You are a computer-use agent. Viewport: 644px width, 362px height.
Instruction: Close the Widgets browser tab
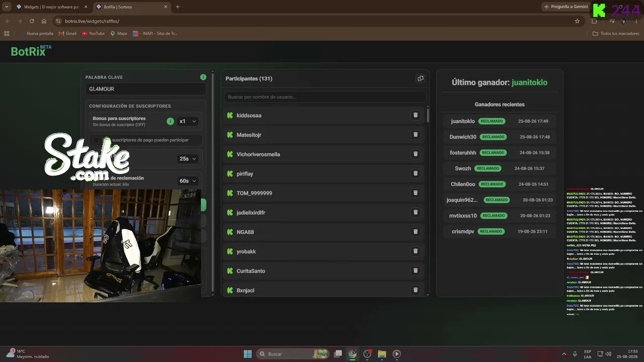[87, 7]
